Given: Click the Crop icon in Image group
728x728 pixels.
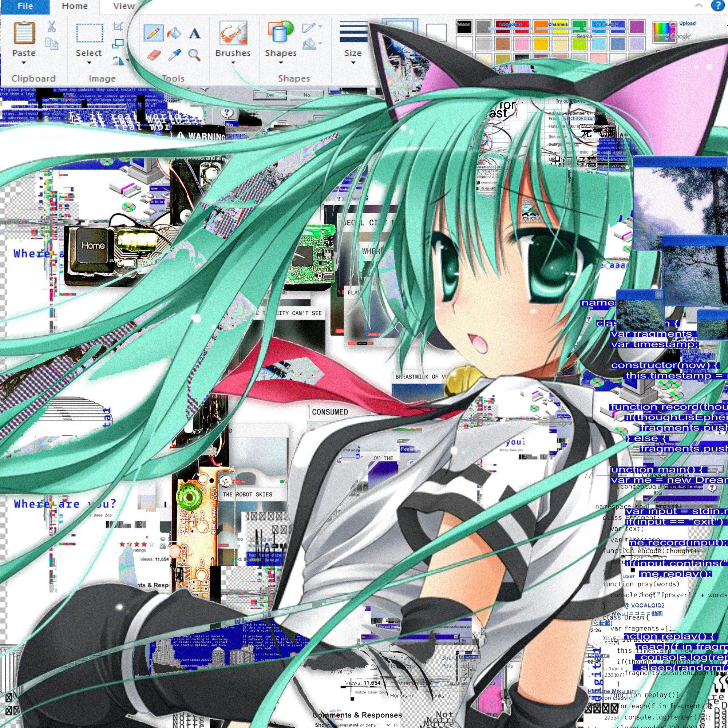Looking at the screenshot, I should [x=118, y=27].
